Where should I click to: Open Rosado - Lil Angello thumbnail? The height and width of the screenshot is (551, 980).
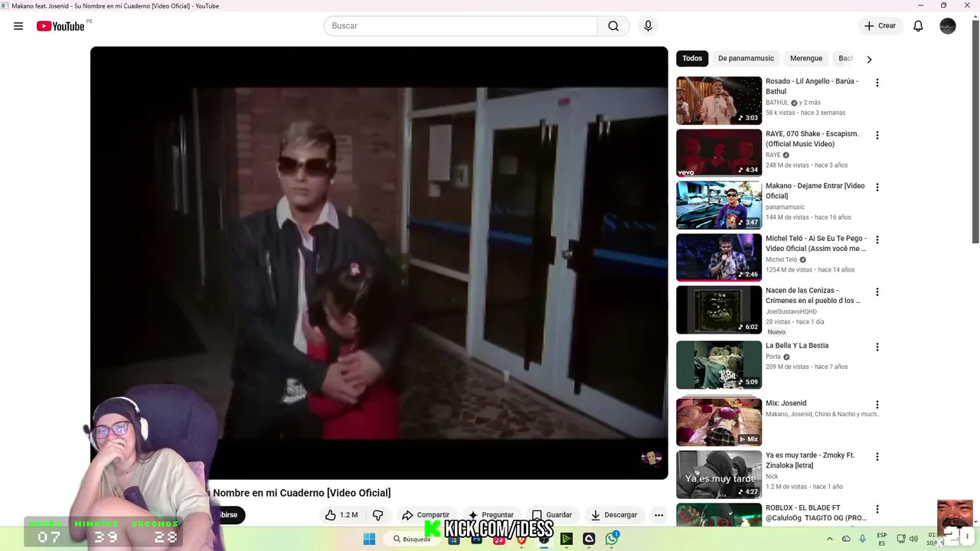tap(719, 100)
